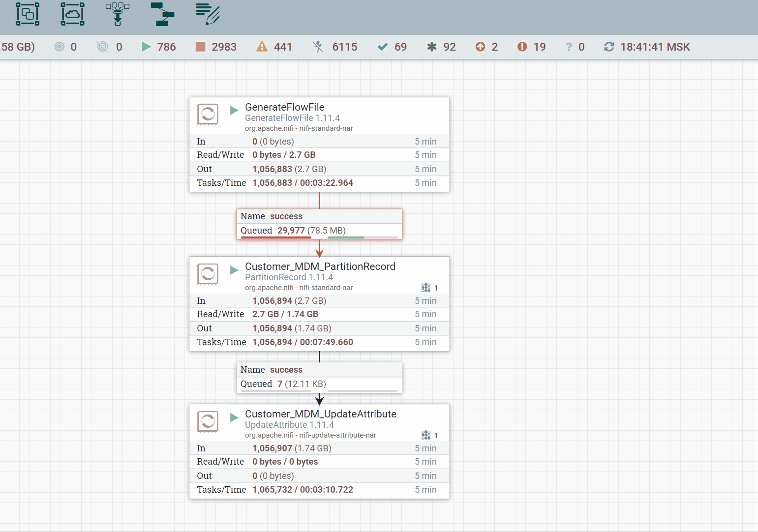Click the "0 (0 bytes)" Out value of Customer_MDM_UpdateAttribute
This screenshot has height=532, width=758.
coord(273,476)
